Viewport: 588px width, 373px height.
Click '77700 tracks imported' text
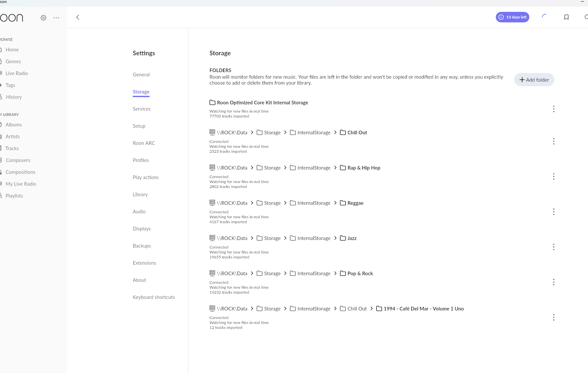pos(229,116)
